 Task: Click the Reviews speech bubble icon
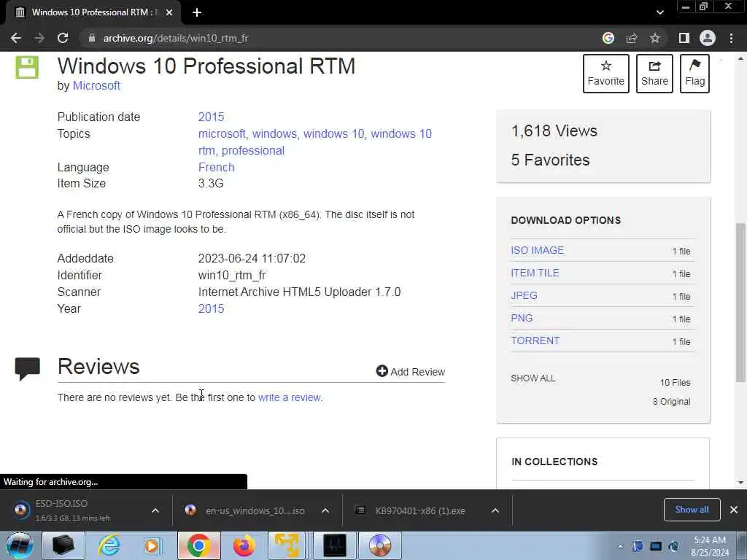27,368
